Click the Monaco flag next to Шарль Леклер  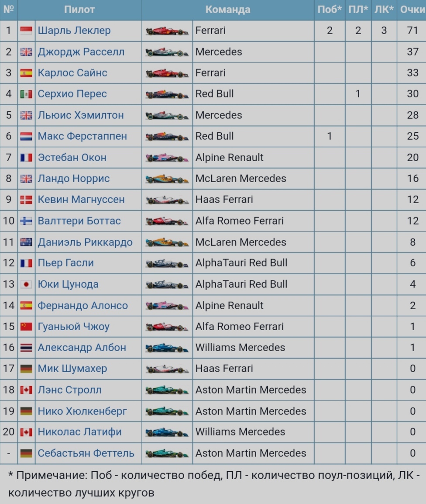(26, 31)
